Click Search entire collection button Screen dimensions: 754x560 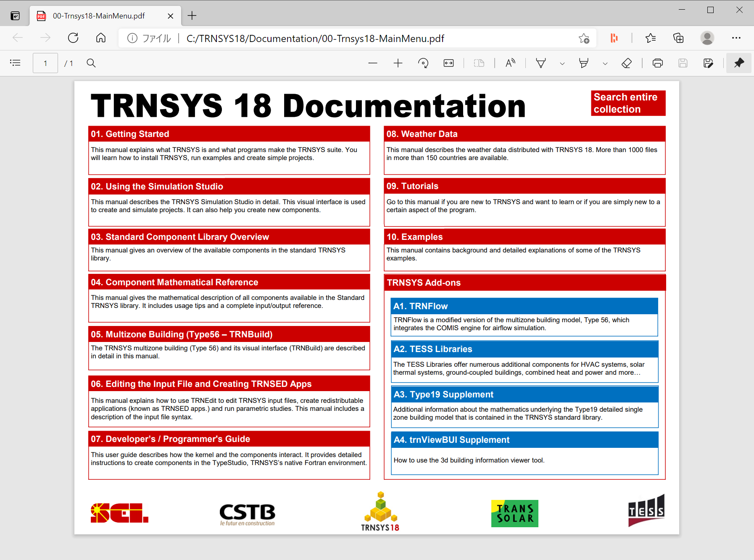coord(628,103)
